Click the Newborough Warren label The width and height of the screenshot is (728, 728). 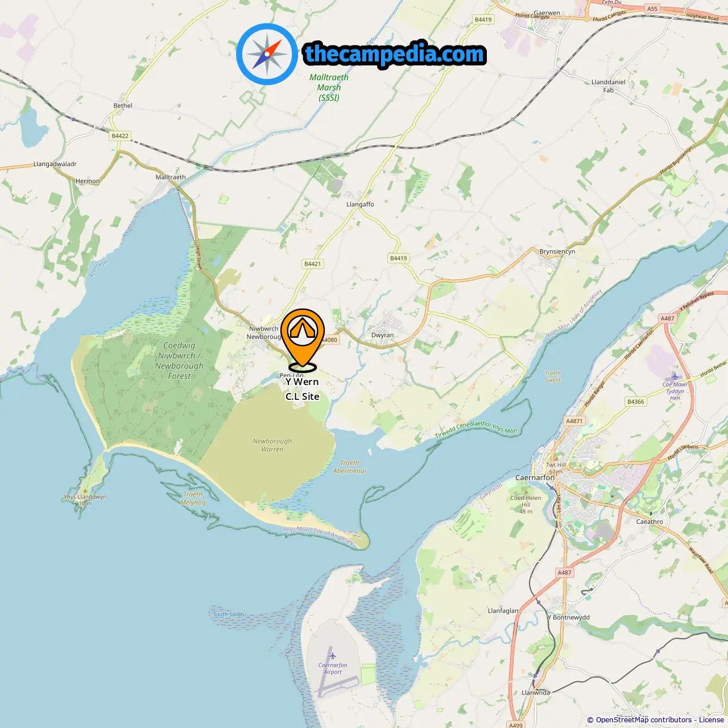pos(272,445)
